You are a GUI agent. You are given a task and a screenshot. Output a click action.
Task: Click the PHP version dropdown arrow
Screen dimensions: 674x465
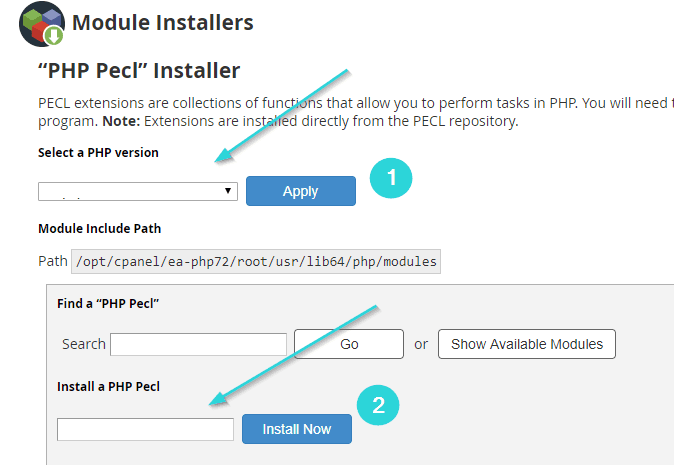[228, 191]
